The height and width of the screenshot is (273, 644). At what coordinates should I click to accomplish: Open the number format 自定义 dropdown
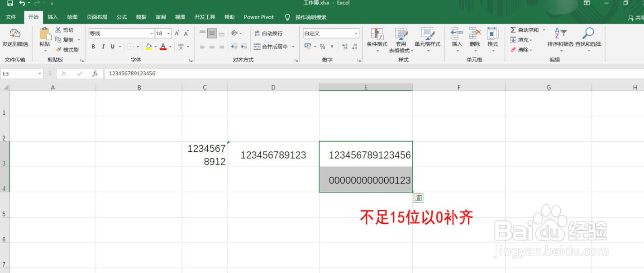coord(356,33)
